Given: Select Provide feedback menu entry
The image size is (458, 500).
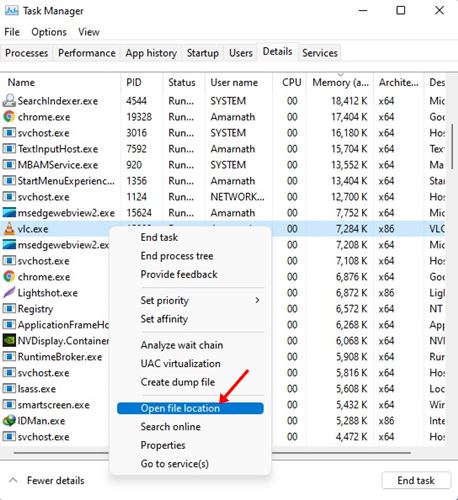Looking at the screenshot, I should pos(179,274).
